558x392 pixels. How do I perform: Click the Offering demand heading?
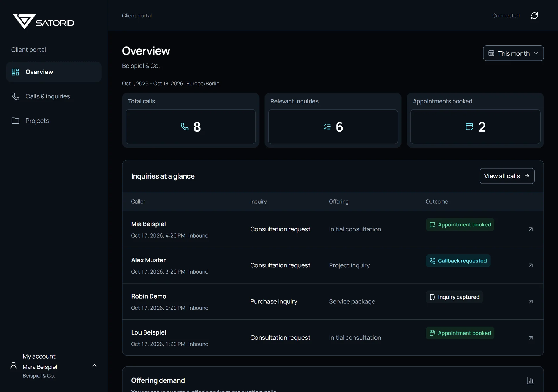tap(158, 380)
